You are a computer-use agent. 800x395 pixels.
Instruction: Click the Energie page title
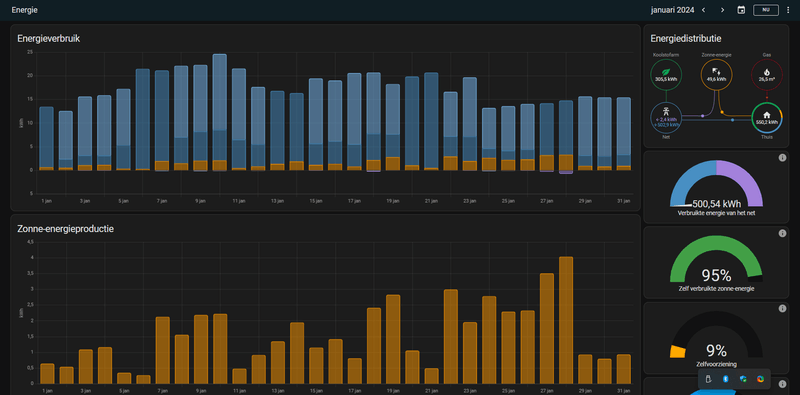[24, 10]
